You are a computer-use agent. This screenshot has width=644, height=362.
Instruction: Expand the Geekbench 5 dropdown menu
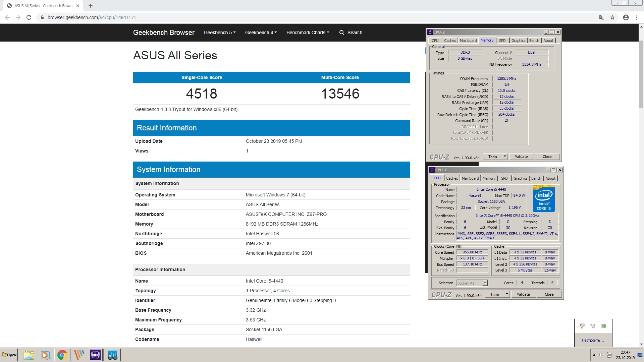[x=220, y=33]
